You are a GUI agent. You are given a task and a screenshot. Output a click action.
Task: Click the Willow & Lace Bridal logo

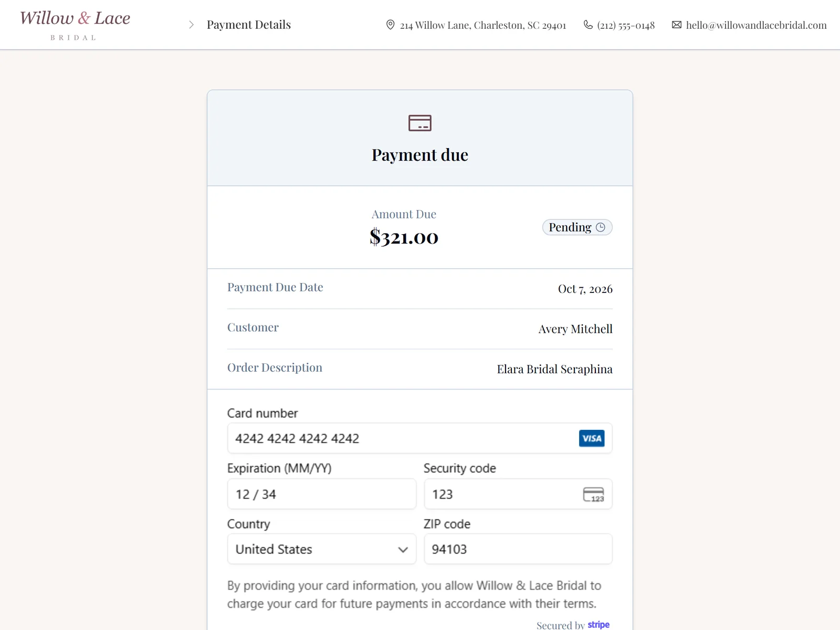pyautogui.click(x=75, y=25)
